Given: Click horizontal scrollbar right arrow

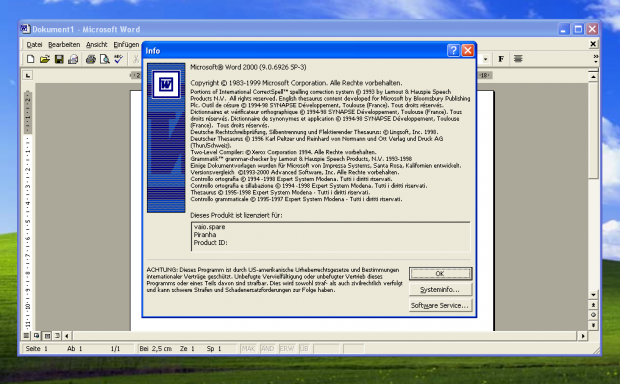Looking at the screenshot, I should click(x=583, y=336).
